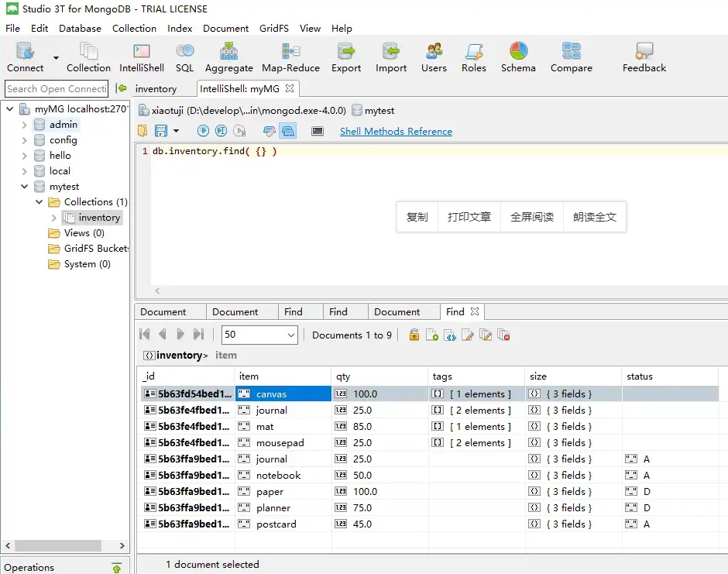Select the IntelliShell: myMG tab
Viewport: 728px width, 574px height.
239,88
